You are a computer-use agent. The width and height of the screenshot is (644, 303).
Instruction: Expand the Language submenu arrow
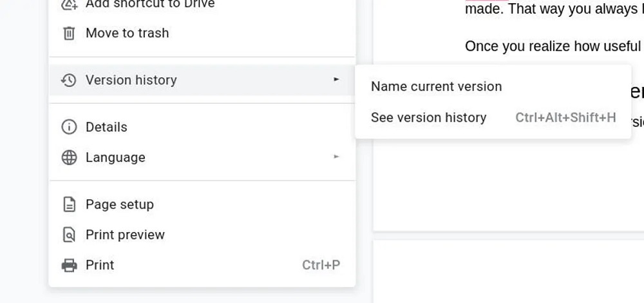click(x=336, y=157)
